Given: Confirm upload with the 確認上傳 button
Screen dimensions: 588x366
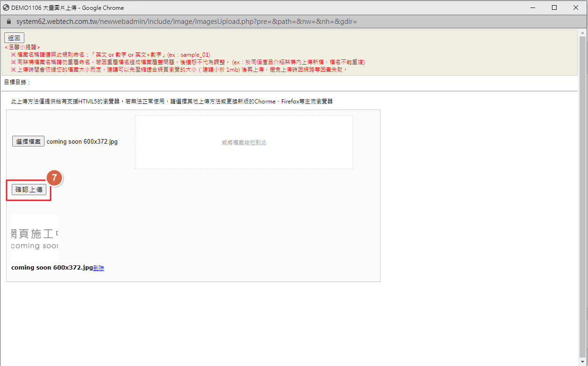Looking at the screenshot, I should click(x=29, y=190).
